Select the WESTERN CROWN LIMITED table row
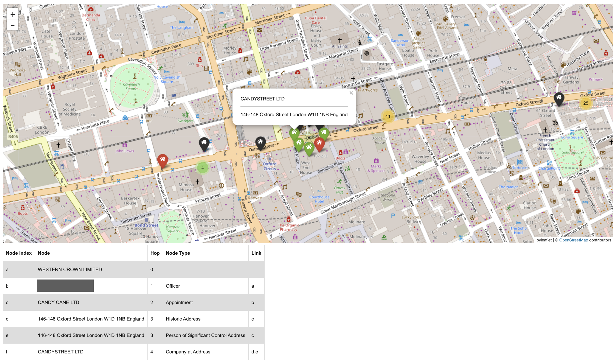This screenshot has height=364, width=616. (70, 269)
